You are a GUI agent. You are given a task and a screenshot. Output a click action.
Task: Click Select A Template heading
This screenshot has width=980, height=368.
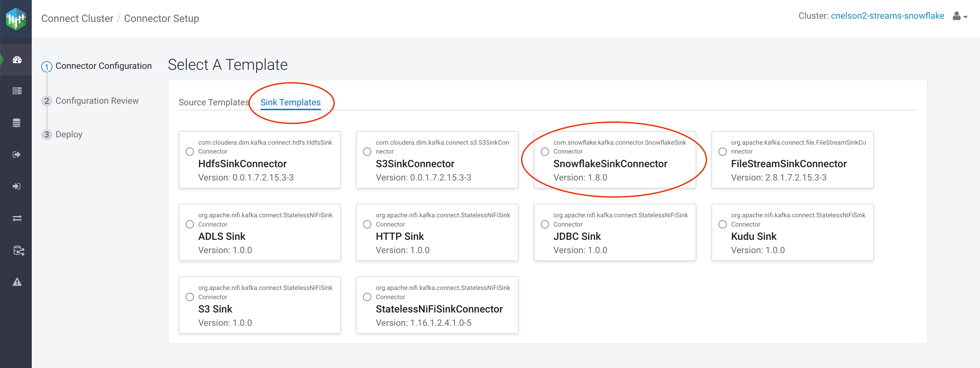coord(228,65)
